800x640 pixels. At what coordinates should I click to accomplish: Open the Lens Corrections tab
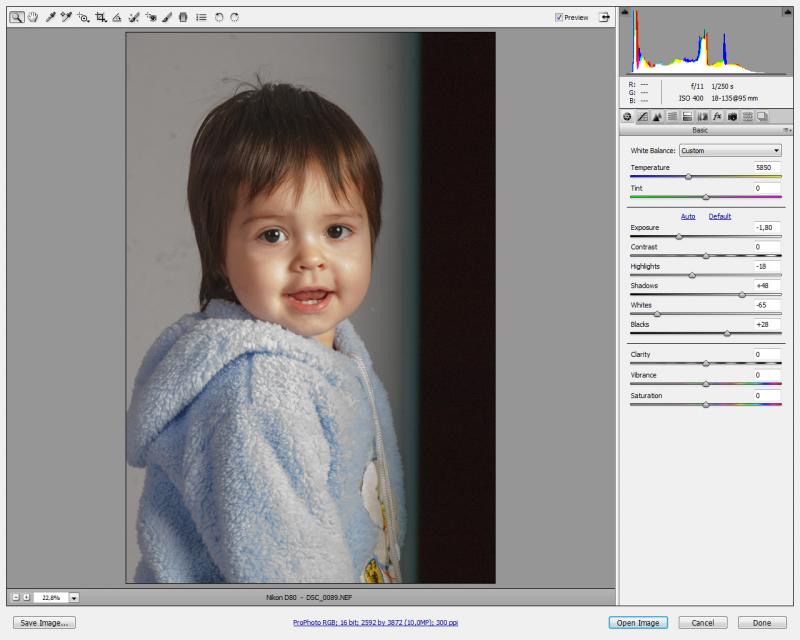click(703, 117)
